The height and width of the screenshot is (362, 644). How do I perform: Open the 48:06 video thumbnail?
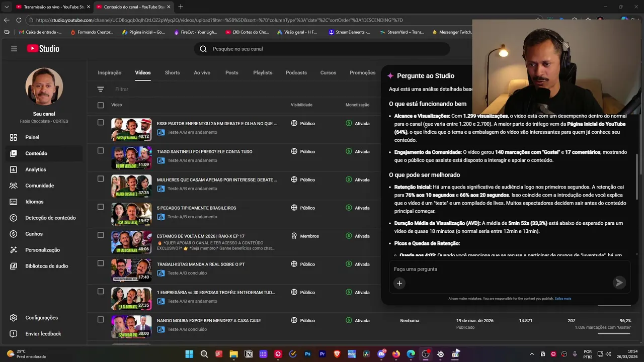pos(131,242)
